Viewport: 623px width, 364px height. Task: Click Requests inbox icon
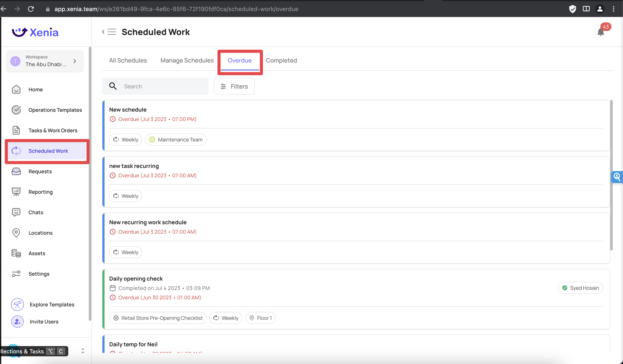pos(16,171)
